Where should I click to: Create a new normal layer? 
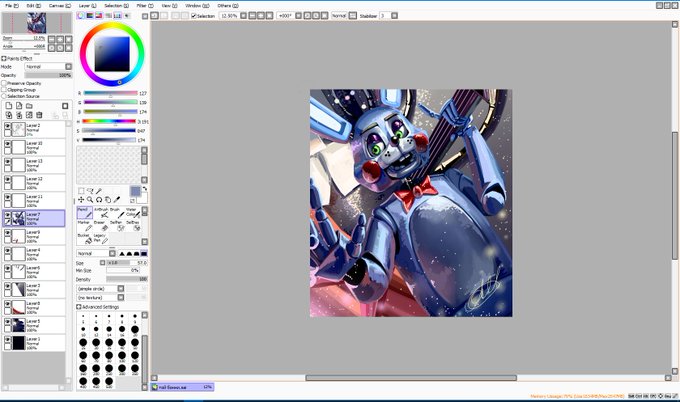[9, 106]
